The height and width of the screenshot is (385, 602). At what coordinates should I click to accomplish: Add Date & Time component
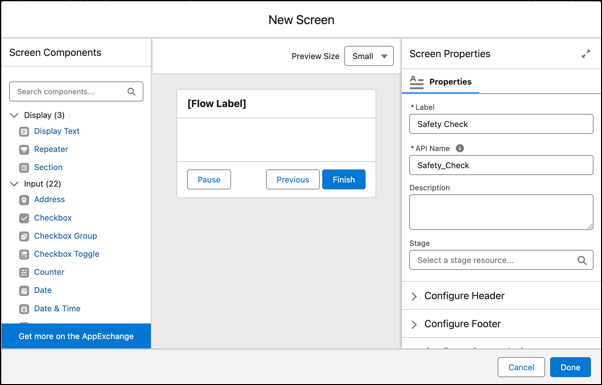(x=57, y=309)
